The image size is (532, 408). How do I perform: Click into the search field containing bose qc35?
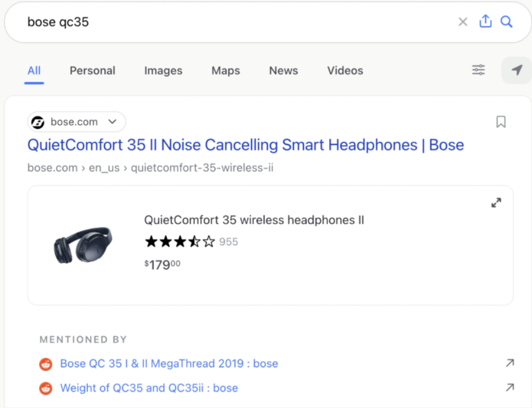[x=235, y=22]
